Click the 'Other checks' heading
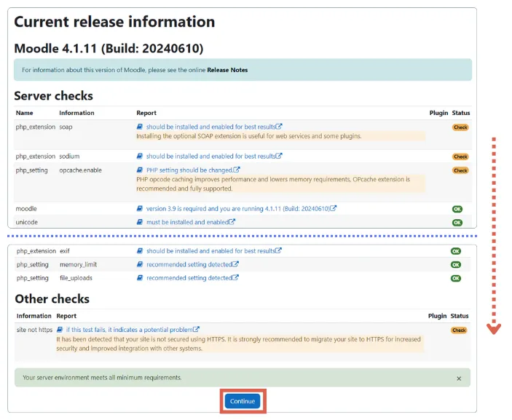Viewport: 512px width, 420px height. click(52, 299)
